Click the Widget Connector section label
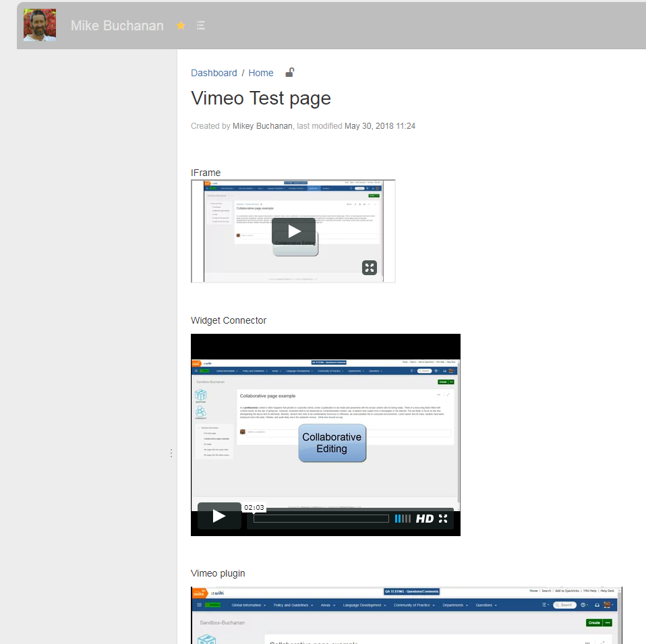The height and width of the screenshot is (644, 646). (x=229, y=320)
